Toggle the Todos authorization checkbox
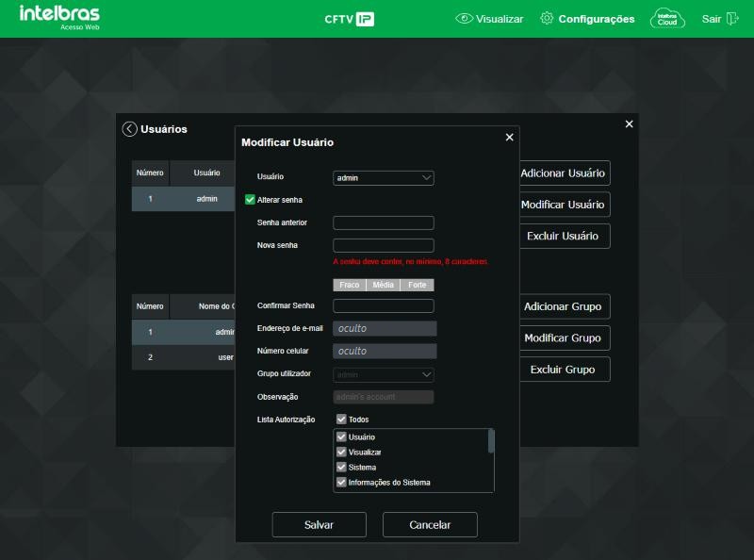 pyautogui.click(x=341, y=419)
